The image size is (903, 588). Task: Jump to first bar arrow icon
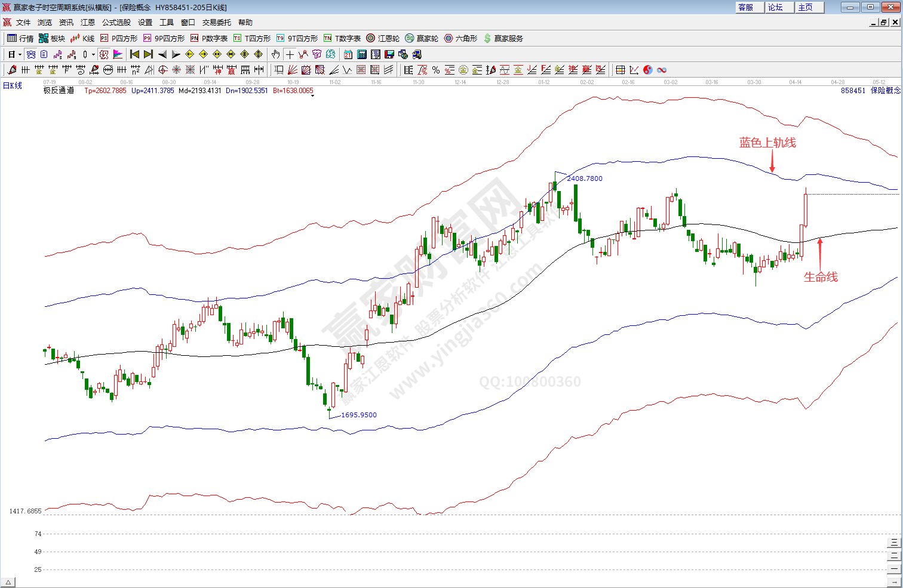point(134,54)
